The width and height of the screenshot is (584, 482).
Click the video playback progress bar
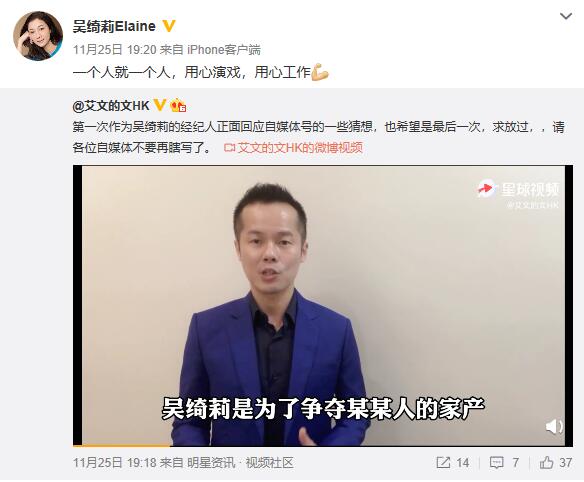coord(323,445)
